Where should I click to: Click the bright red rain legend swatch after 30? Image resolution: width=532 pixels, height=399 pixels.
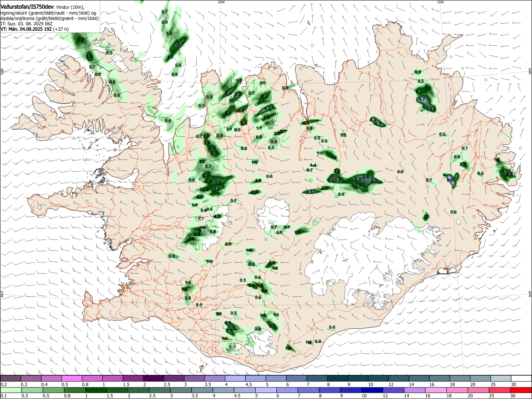521,390
